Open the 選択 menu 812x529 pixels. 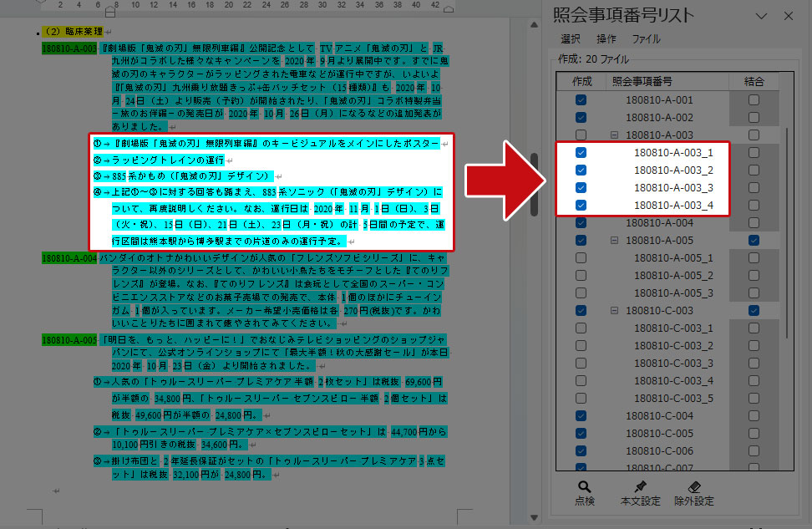tap(571, 39)
